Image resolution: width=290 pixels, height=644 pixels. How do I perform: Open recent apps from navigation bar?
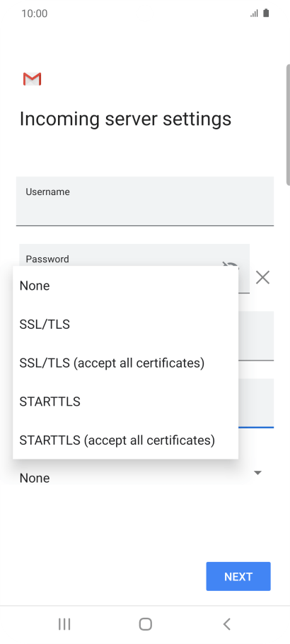pos(64,624)
